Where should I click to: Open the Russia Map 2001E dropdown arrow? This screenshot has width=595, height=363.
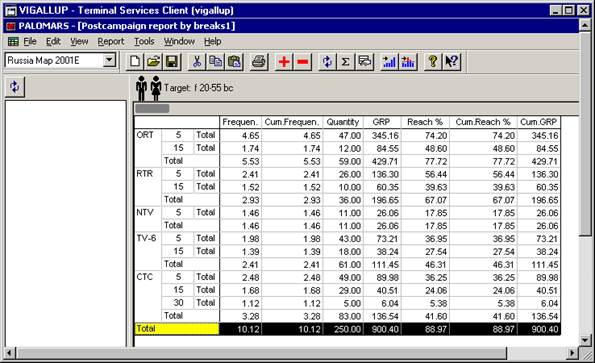pos(109,60)
